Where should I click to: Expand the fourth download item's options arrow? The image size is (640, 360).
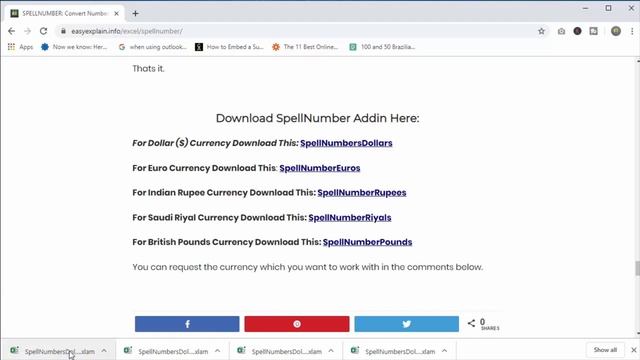(444, 351)
